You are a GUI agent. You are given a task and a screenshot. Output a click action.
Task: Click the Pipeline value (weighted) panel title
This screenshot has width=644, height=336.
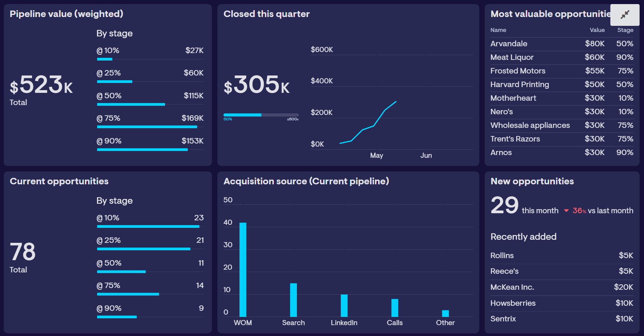pyautogui.click(x=67, y=14)
